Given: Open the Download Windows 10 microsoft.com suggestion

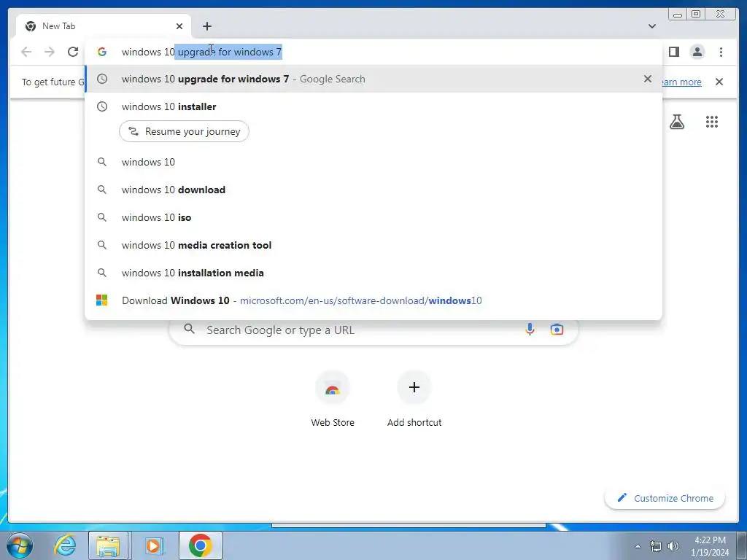Looking at the screenshot, I should (373, 300).
